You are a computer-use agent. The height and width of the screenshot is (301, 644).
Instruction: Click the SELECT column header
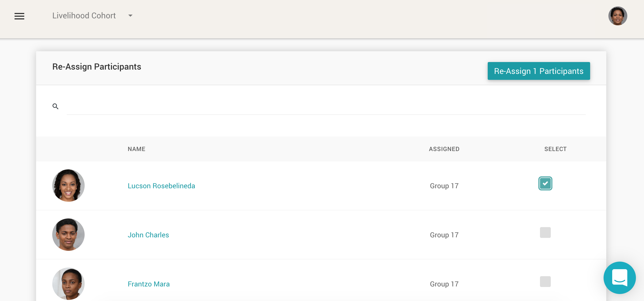pos(555,149)
